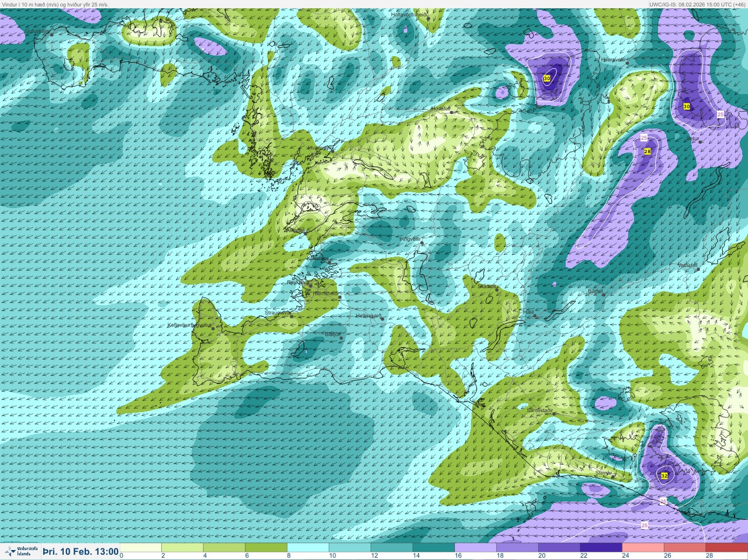Click the Hólmsheiði station label
The height and width of the screenshot is (560, 748).
pos(325,293)
